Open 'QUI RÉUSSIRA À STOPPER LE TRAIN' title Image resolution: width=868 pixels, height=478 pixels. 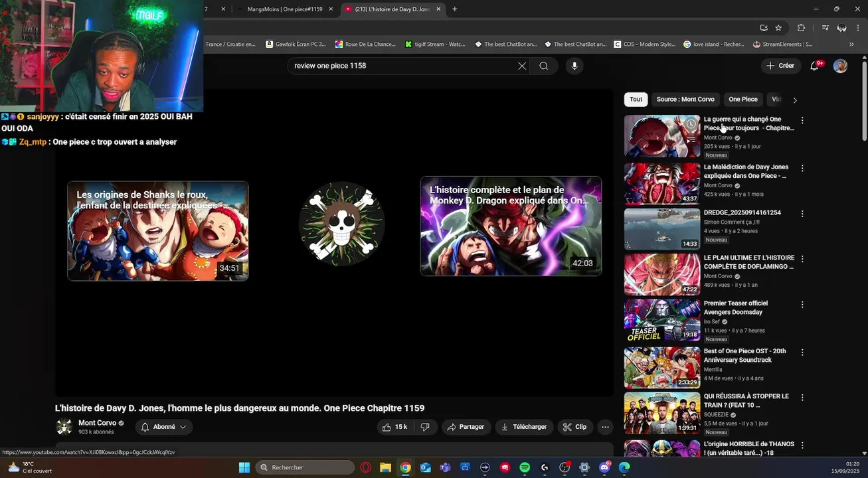(x=746, y=400)
